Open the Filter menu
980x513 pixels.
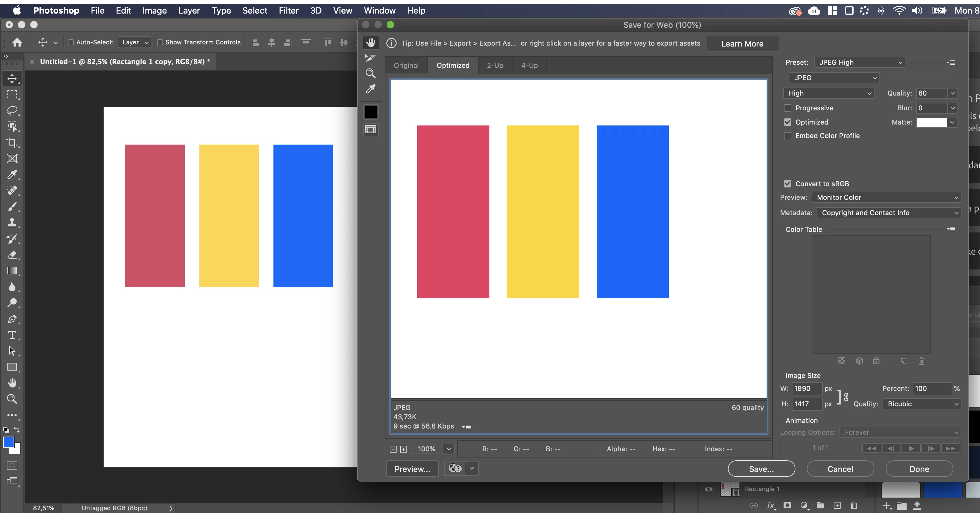click(288, 11)
